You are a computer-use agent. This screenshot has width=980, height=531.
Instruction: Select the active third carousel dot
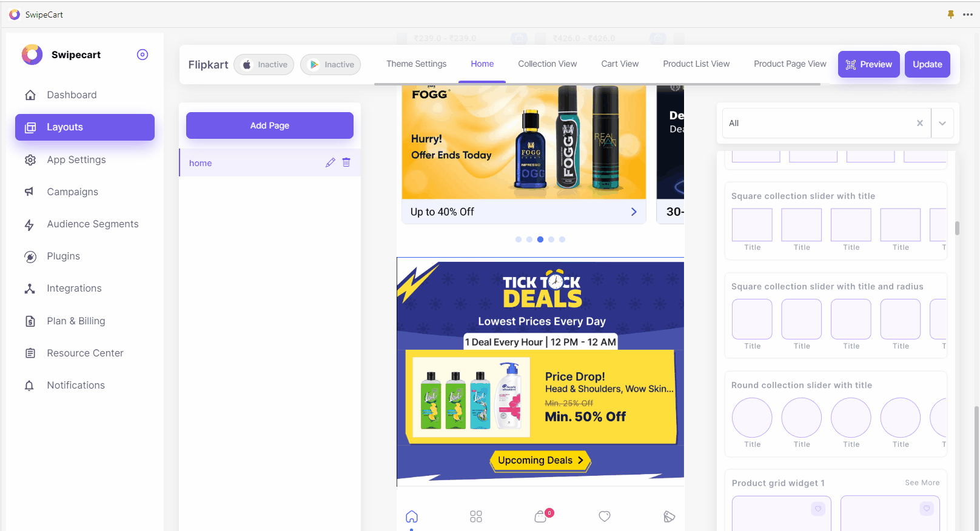[540, 239]
